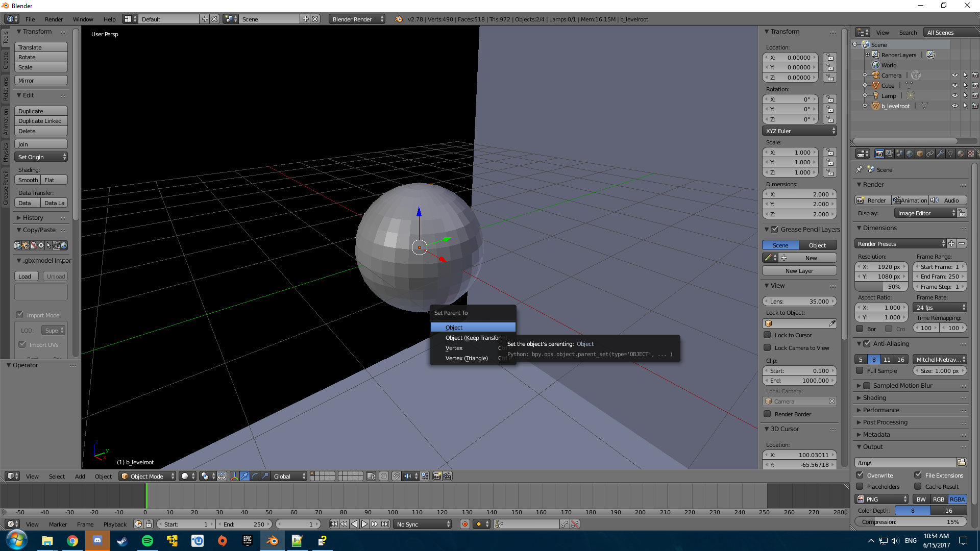The width and height of the screenshot is (980, 551).
Task: Enable the Lock to Cursor checkbox
Action: (x=767, y=335)
